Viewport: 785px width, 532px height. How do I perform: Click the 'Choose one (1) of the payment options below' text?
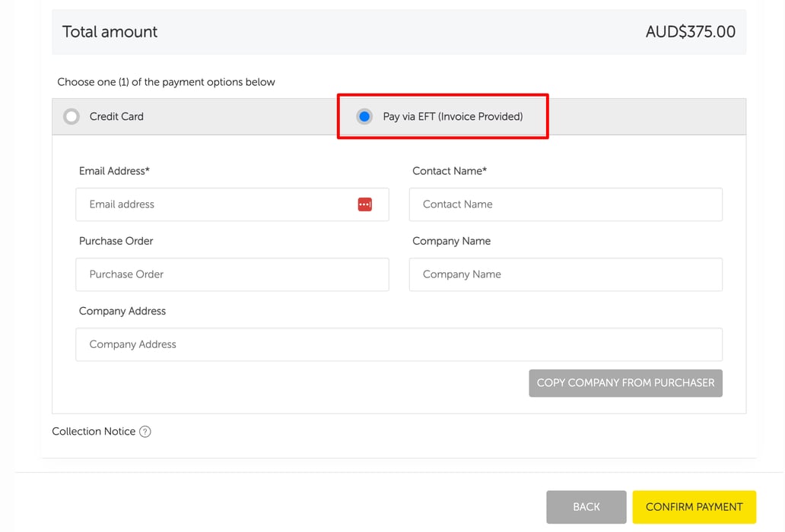coord(167,82)
